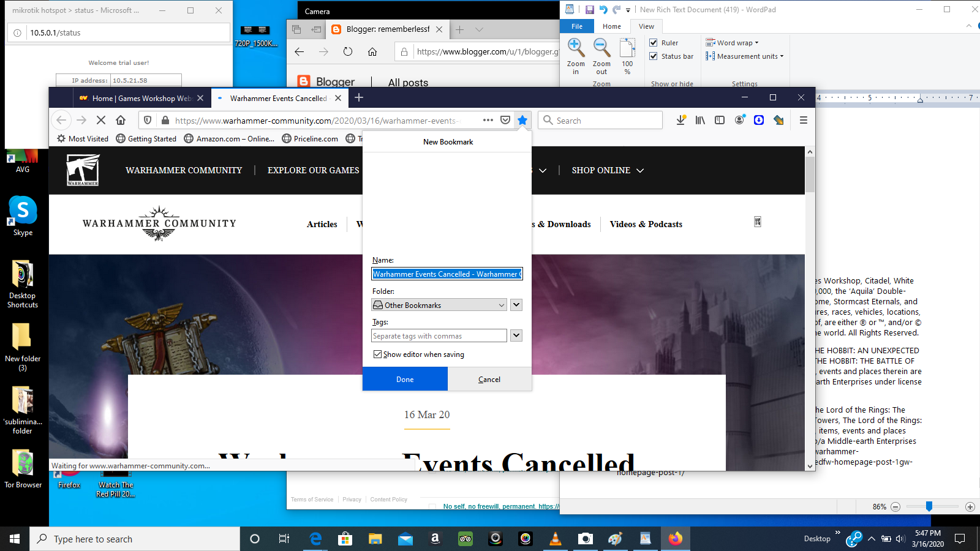Screen dimensions: 980x551
Task: Adjust WordPad zoom slider handle
Action: (929, 506)
